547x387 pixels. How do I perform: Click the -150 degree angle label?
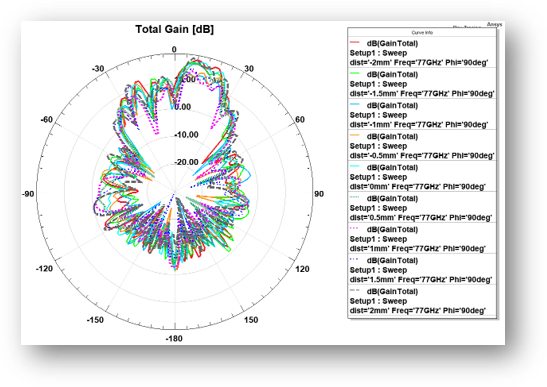[95, 320]
